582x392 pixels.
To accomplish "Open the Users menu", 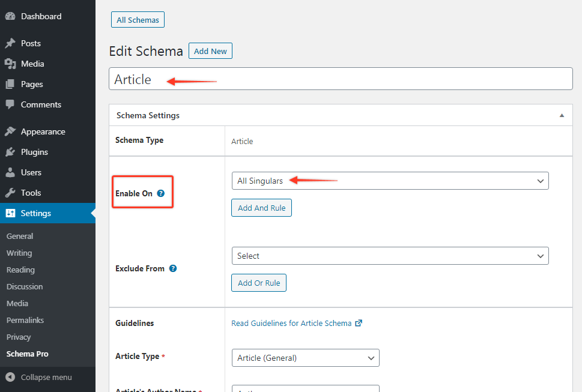I will pyautogui.click(x=31, y=172).
